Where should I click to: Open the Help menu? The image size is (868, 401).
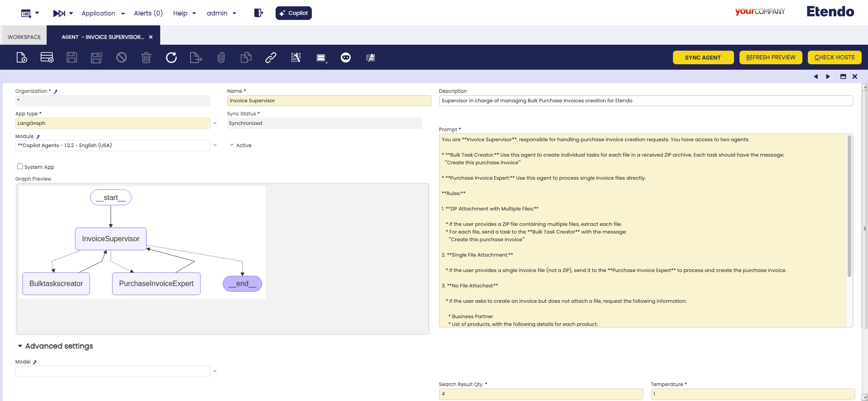[x=185, y=13]
